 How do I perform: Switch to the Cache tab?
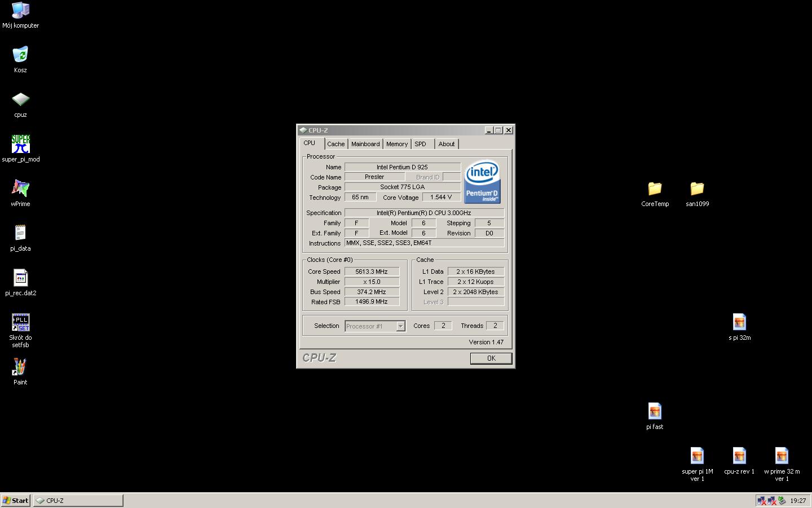click(x=336, y=144)
